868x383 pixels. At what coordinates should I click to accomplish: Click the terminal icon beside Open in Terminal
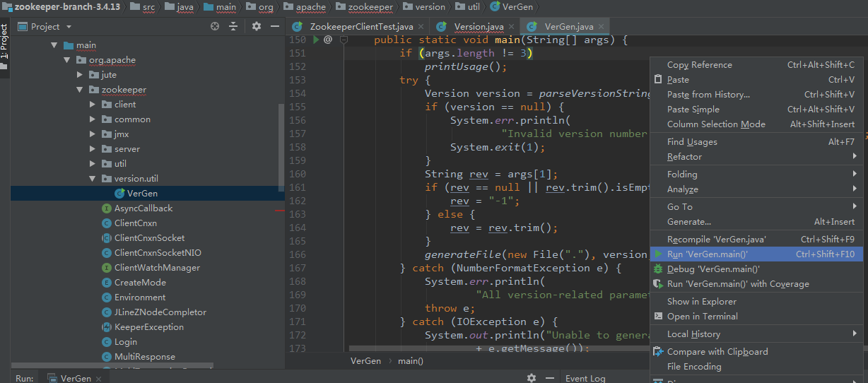pyautogui.click(x=658, y=317)
